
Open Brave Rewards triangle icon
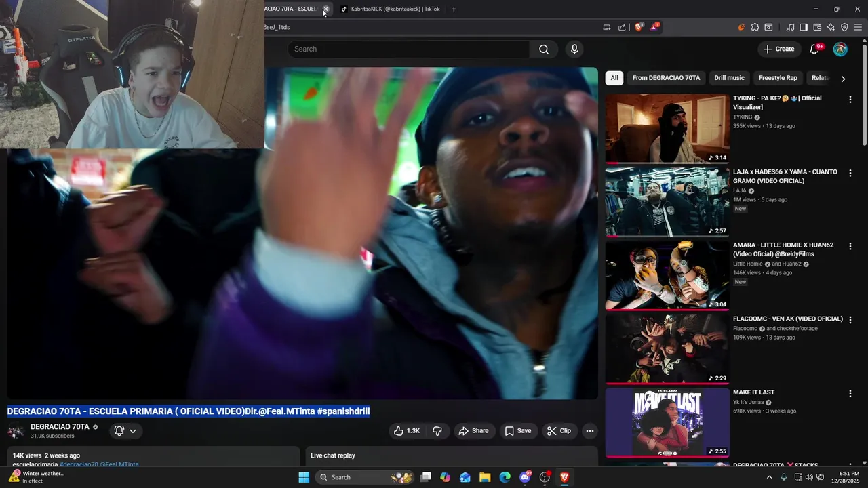(654, 27)
